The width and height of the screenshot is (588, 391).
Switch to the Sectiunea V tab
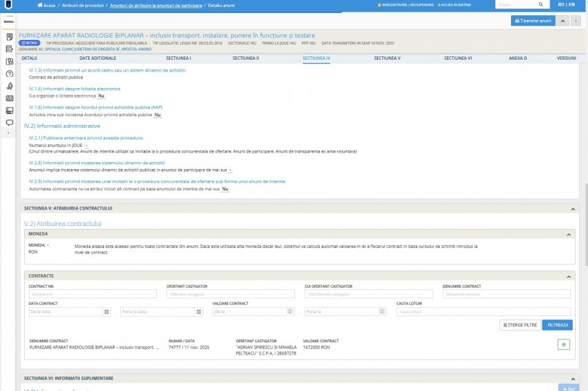tap(387, 58)
